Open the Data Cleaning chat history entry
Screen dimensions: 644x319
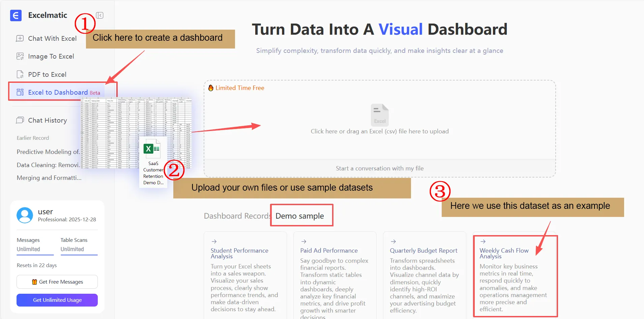[48, 165]
